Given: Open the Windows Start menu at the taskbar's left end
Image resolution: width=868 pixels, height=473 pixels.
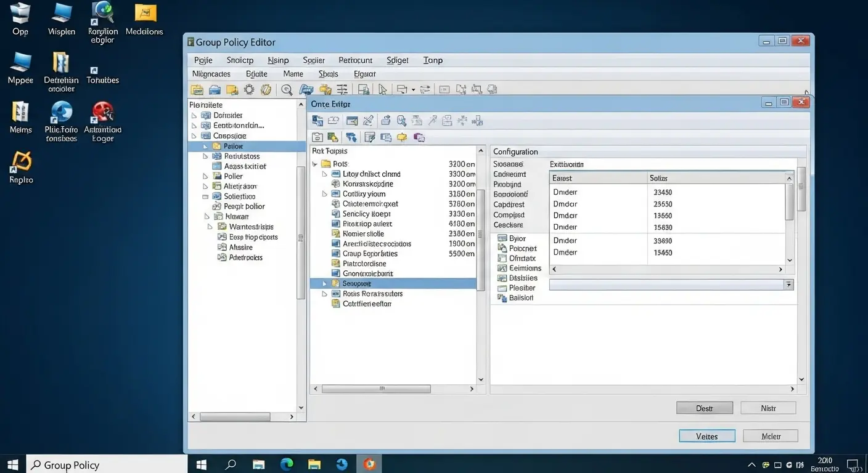Looking at the screenshot, I should coord(13,464).
